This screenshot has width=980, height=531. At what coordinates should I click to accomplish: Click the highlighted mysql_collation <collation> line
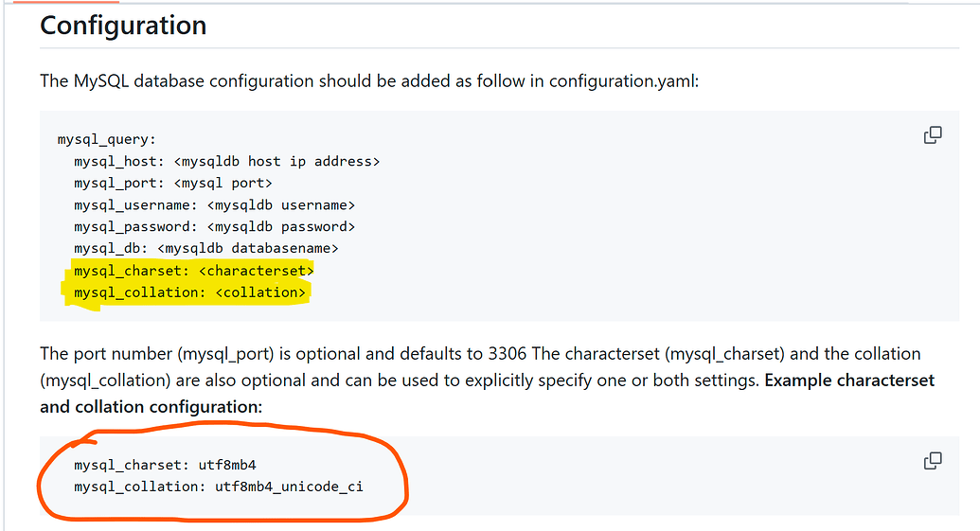coord(189,292)
